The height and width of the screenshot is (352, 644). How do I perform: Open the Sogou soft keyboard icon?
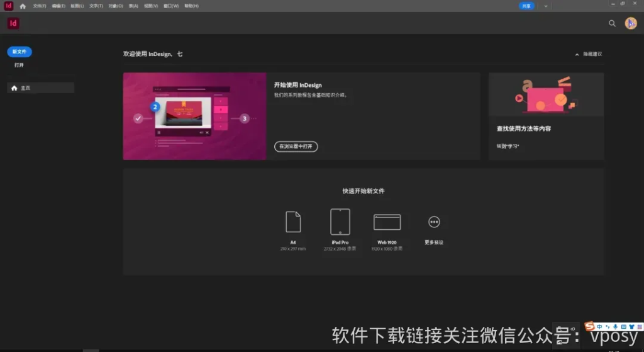tap(623, 327)
